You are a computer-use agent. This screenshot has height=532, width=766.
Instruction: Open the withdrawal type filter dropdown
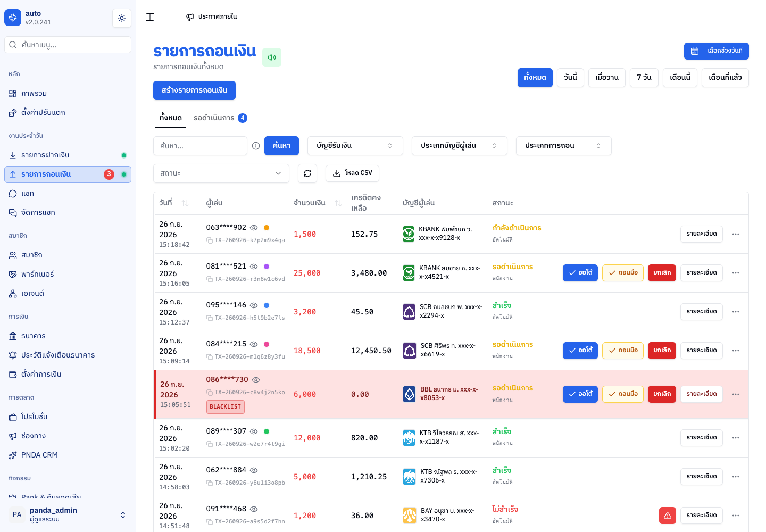click(x=564, y=146)
